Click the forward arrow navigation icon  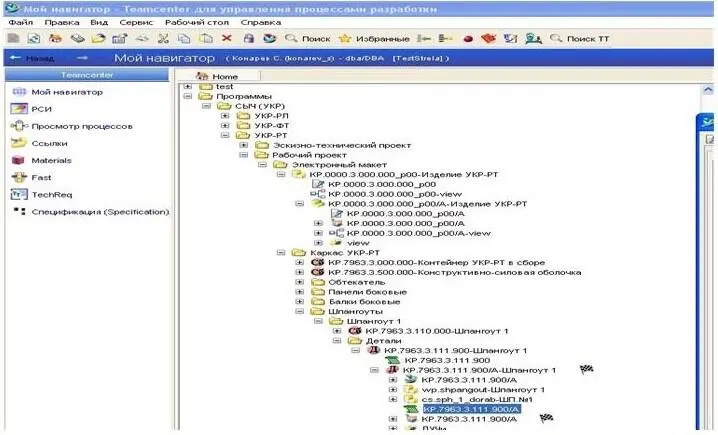82,58
